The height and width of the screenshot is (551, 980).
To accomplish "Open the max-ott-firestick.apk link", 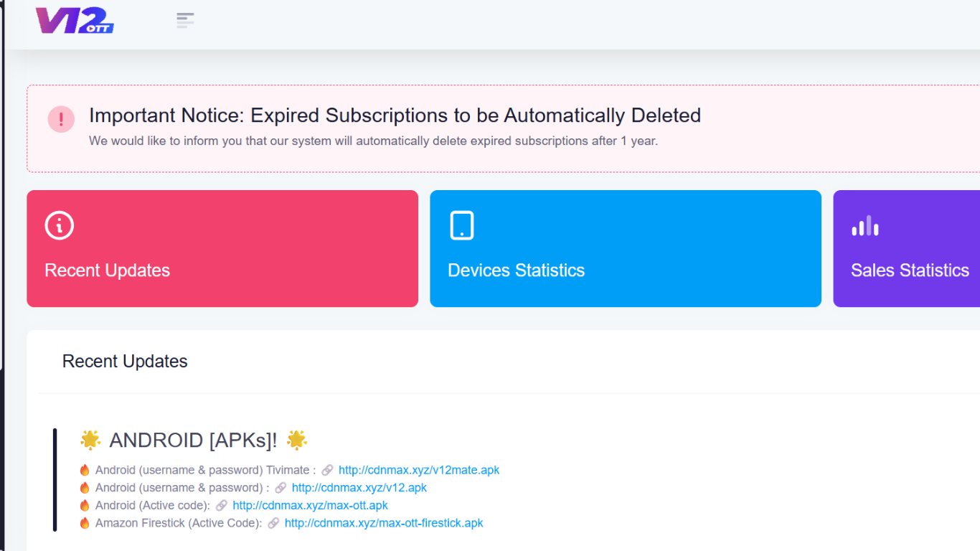I will pyautogui.click(x=384, y=524).
